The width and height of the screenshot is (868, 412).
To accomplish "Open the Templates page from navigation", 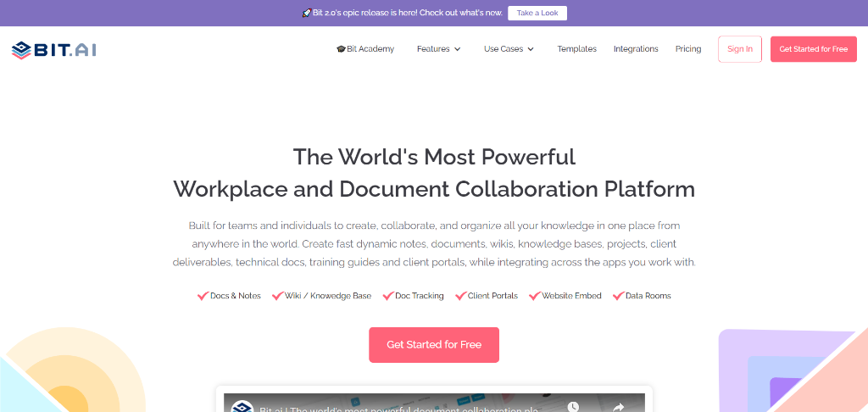I will pos(576,49).
